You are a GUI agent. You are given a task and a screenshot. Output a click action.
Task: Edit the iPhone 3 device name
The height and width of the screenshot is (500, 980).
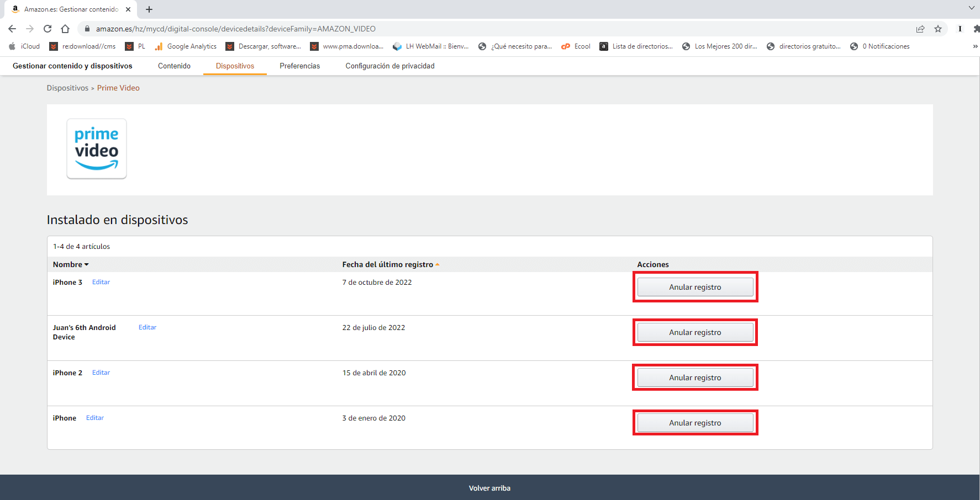point(101,282)
